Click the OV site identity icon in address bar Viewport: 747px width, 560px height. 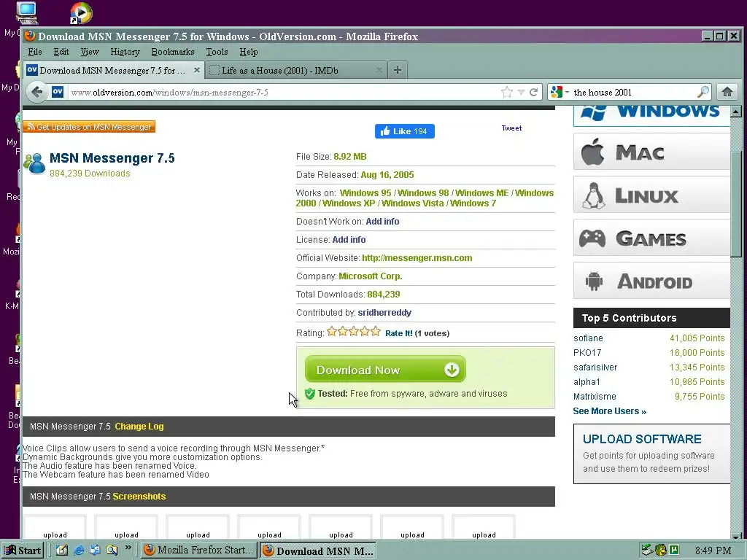tap(57, 92)
